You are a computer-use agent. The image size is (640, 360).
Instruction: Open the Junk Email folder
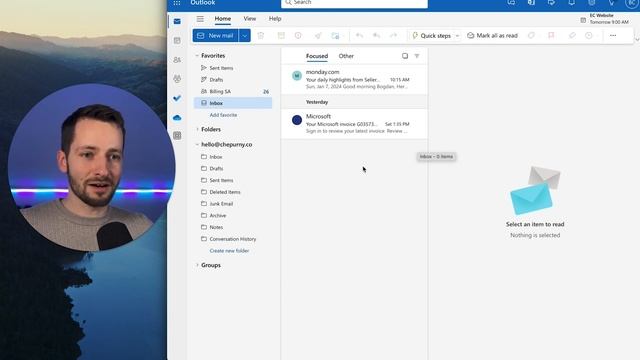click(x=233, y=204)
